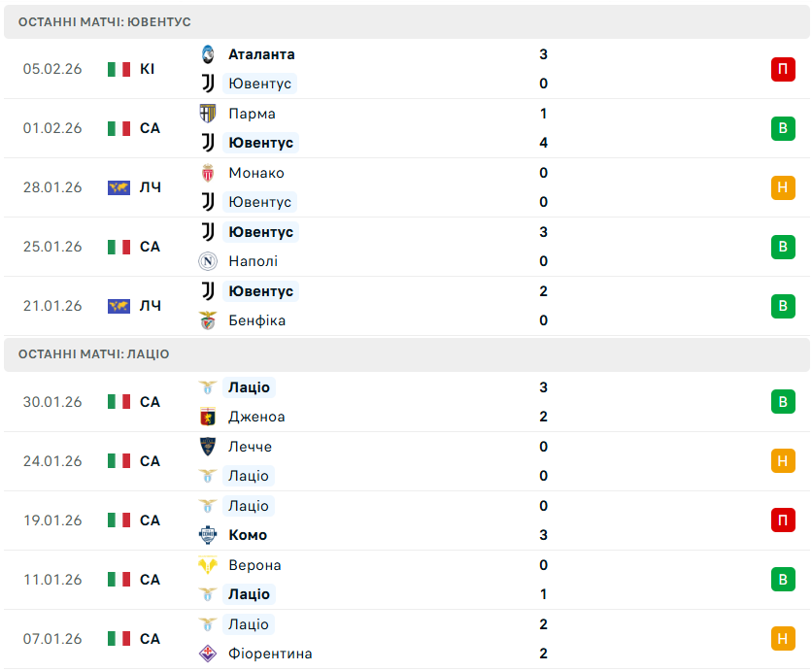Open the Champions League flag on 28.01.26

coord(118,187)
